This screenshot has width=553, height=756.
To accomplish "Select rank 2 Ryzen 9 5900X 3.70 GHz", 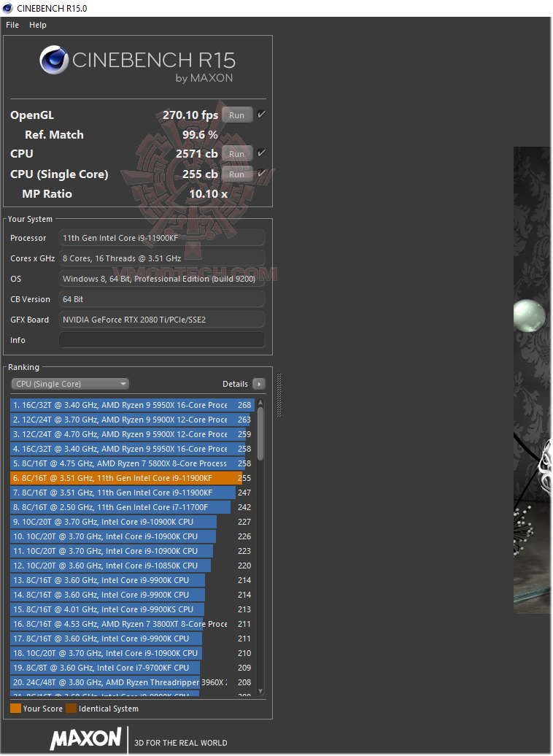I will (x=133, y=420).
